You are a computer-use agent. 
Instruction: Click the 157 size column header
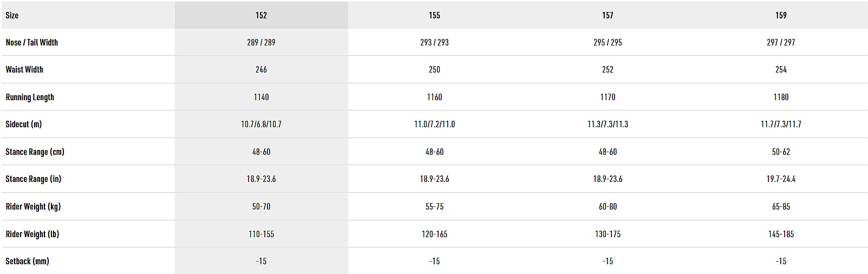coord(608,15)
